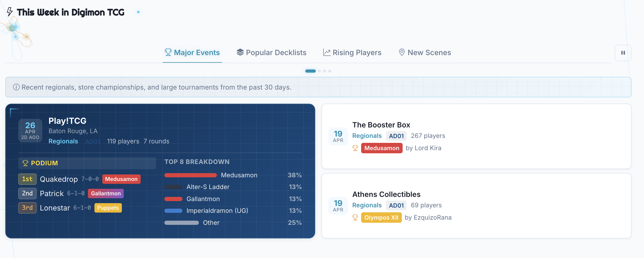Click the red Medusamon 38% breakdown bar
Image resolution: width=644 pixels, height=258 pixels.
point(190,175)
